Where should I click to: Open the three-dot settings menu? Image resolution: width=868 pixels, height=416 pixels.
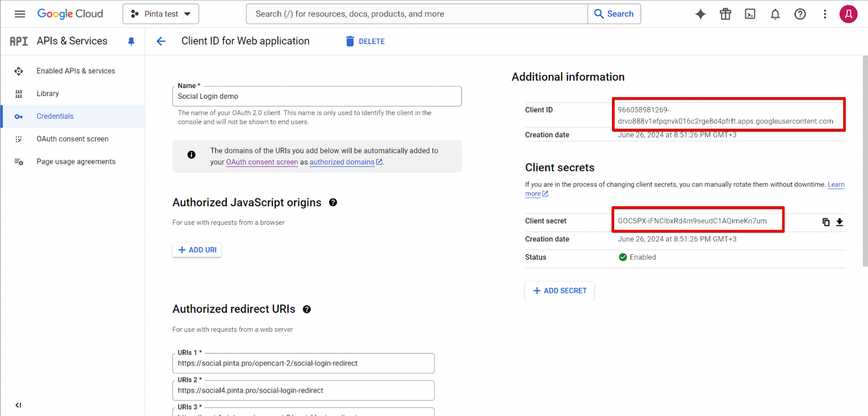825,14
